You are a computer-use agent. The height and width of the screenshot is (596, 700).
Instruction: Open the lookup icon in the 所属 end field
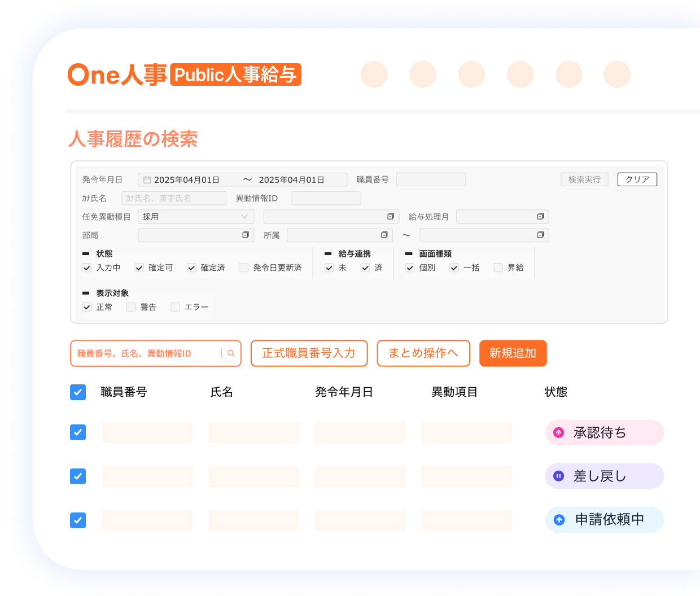click(x=540, y=235)
